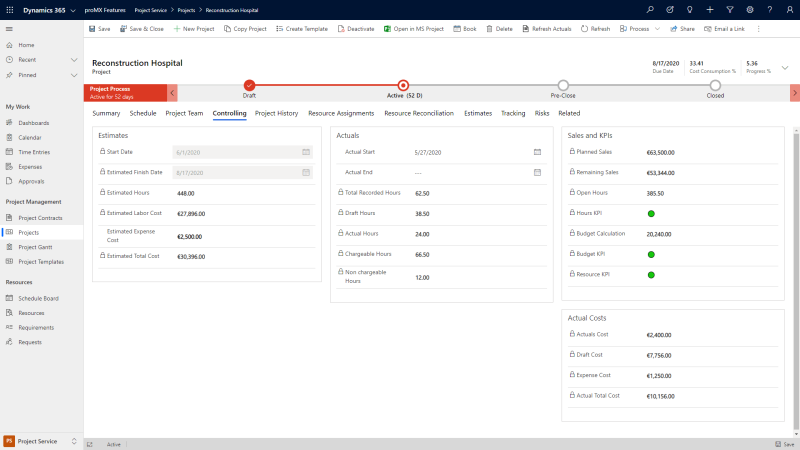
Task: Select the Pre-Close process stage circle
Action: [x=563, y=86]
